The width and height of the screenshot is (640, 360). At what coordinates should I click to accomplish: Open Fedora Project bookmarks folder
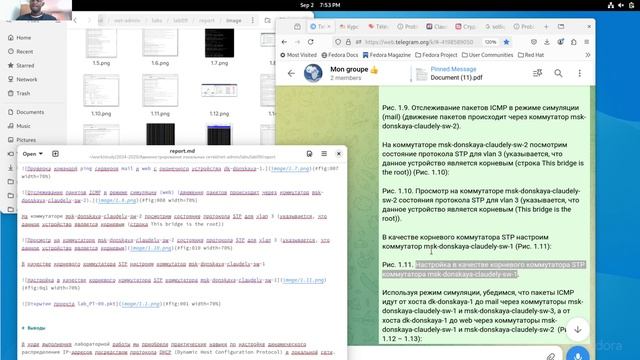pyautogui.click(x=436, y=55)
